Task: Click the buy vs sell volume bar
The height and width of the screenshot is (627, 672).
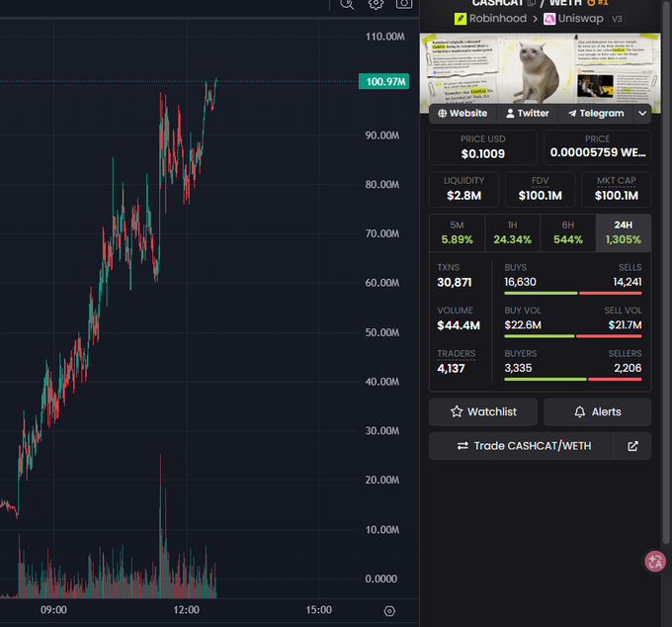Action: (x=573, y=336)
